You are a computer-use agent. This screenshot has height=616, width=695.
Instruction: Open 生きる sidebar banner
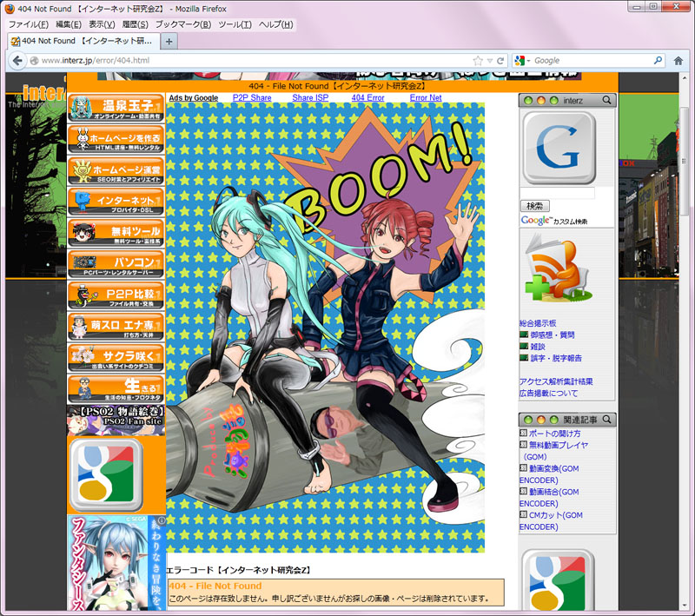tap(116, 389)
